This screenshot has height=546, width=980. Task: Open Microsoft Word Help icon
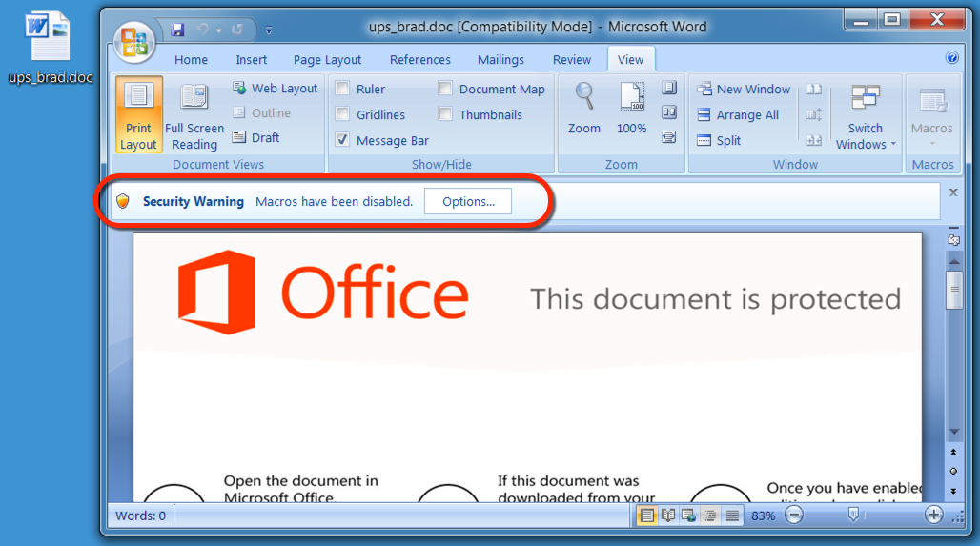pyautogui.click(x=951, y=58)
